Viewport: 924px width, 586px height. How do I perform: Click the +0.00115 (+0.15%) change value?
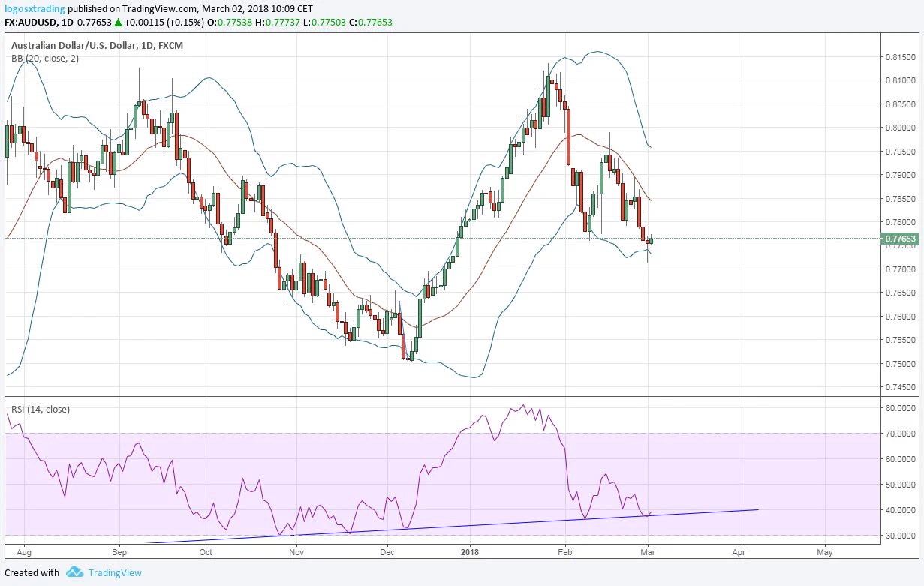click(x=165, y=23)
